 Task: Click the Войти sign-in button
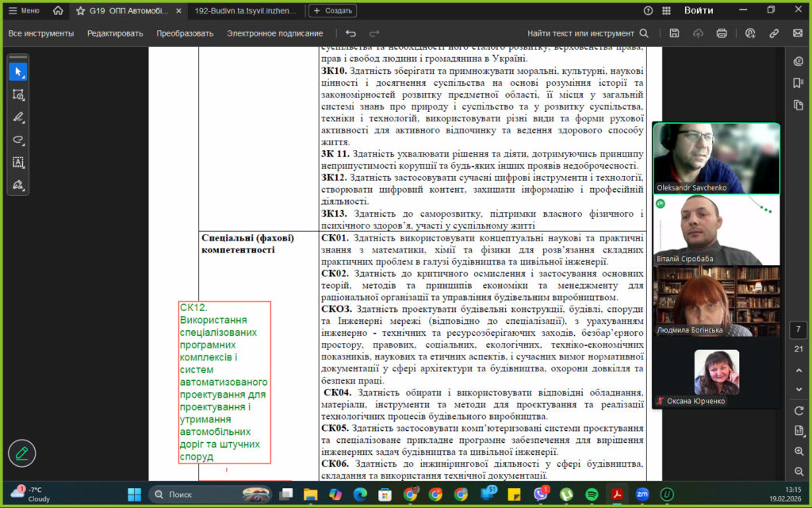[698, 10]
